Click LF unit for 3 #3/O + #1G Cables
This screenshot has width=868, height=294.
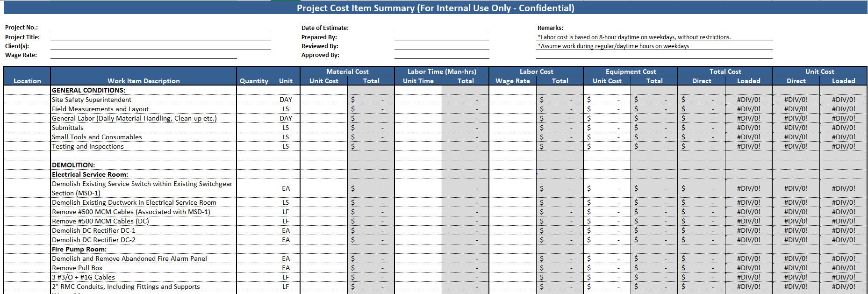[x=286, y=277]
